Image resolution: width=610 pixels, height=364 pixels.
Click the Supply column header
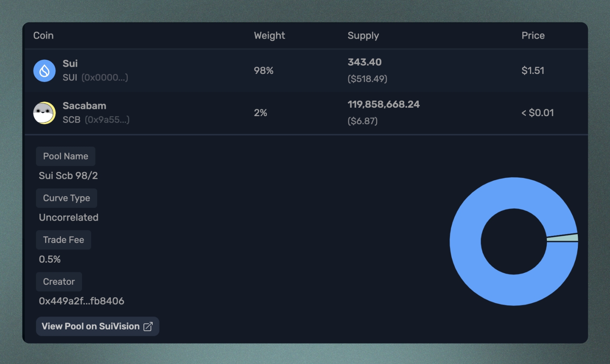(363, 36)
